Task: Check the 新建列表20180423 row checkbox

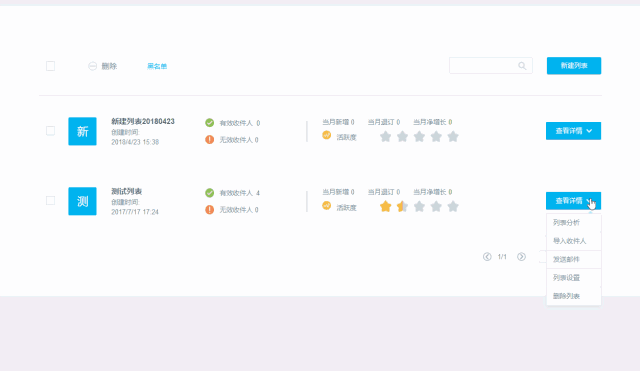Action: 51,131
